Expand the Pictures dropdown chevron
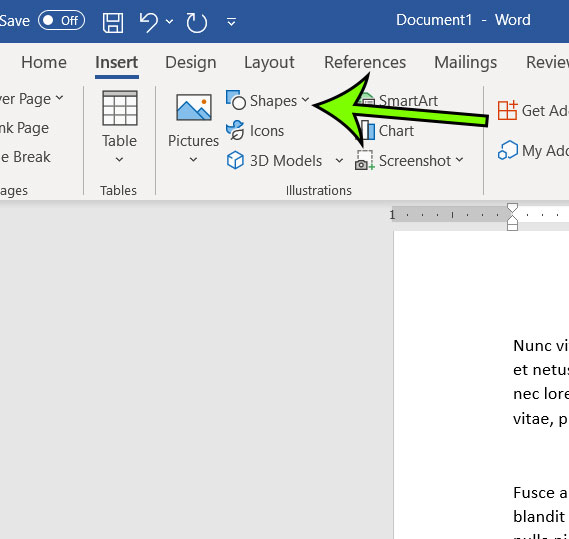This screenshot has width=569, height=539. 193,159
